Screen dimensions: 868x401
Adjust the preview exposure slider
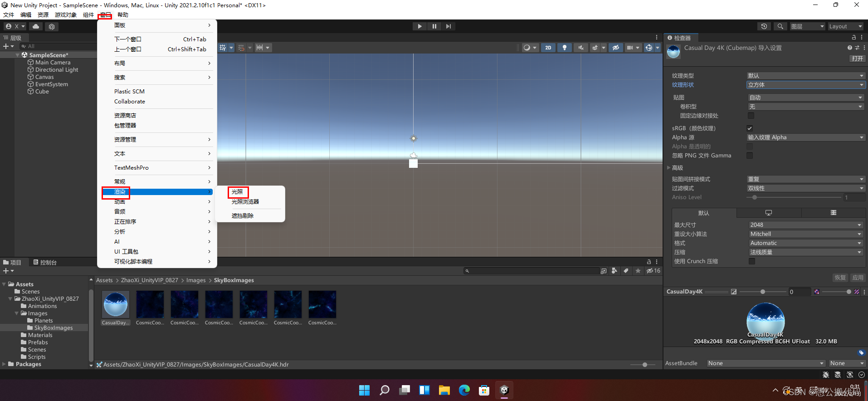(763, 292)
